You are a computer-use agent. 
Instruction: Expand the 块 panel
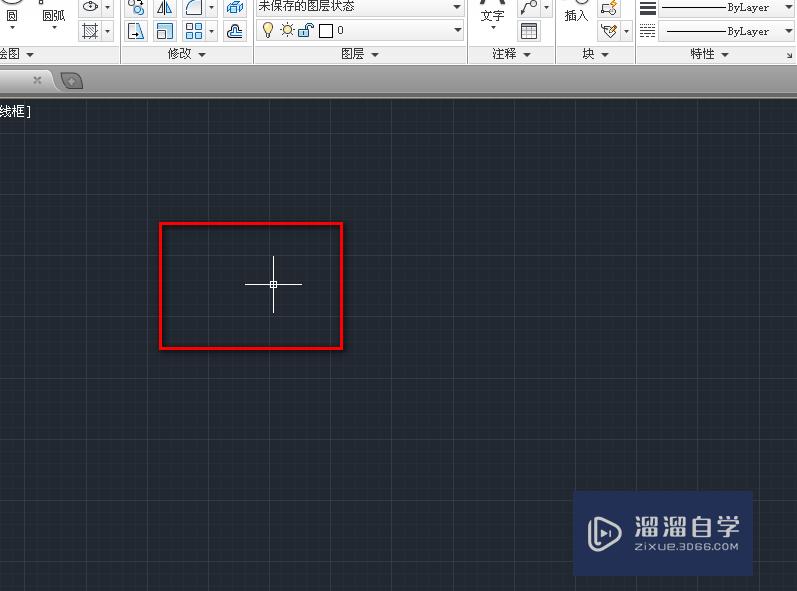[x=595, y=54]
